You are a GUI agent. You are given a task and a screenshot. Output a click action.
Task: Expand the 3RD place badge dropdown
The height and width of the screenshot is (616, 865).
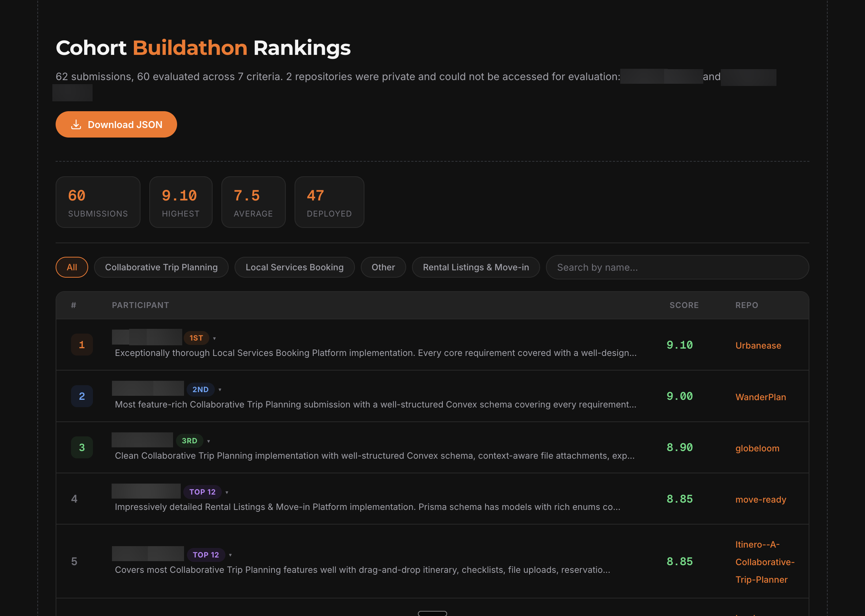click(x=209, y=441)
